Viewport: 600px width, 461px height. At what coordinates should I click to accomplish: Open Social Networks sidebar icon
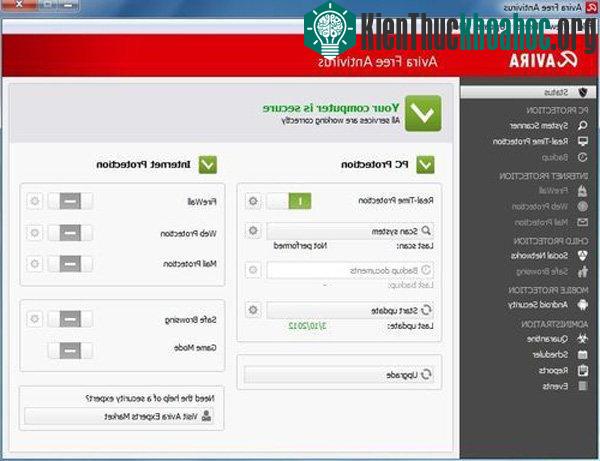582,256
